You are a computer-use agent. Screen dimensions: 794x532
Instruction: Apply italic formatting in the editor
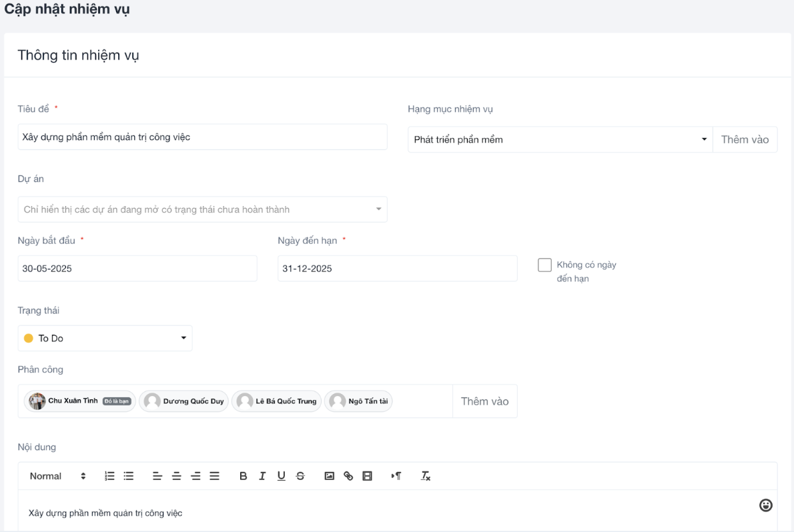262,476
